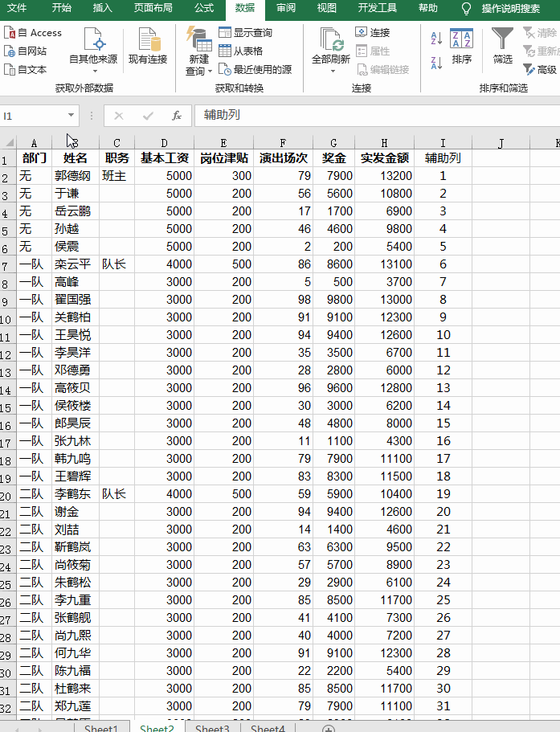The height and width of the screenshot is (732, 560).
Task: Open the 排序 sort dialog
Action: pyautogui.click(x=461, y=46)
